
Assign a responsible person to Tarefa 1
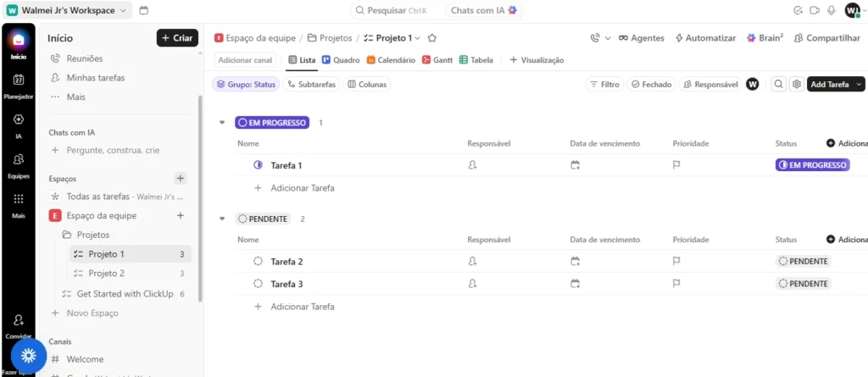472,165
